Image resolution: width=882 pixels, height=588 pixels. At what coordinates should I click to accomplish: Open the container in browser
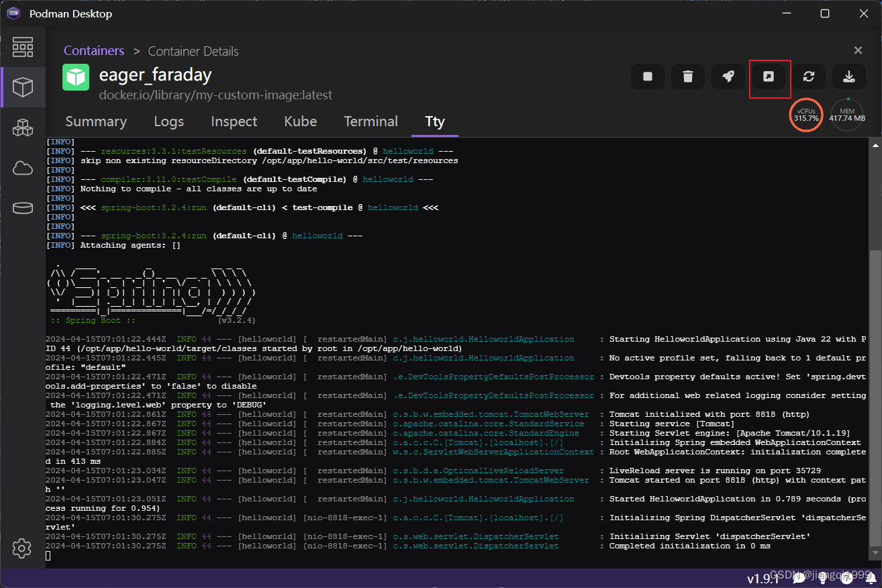click(x=769, y=77)
